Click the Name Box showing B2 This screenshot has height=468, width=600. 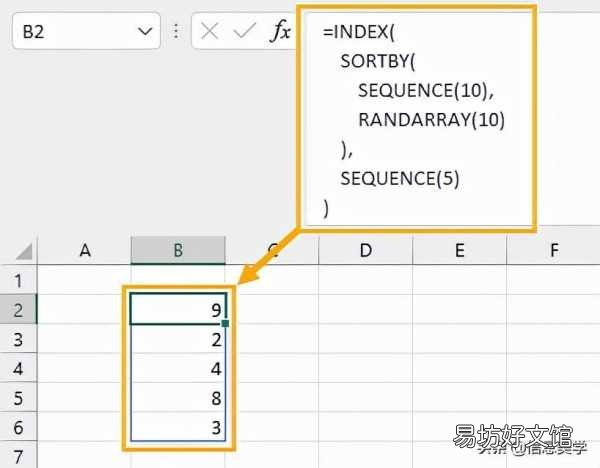pyautogui.click(x=86, y=31)
